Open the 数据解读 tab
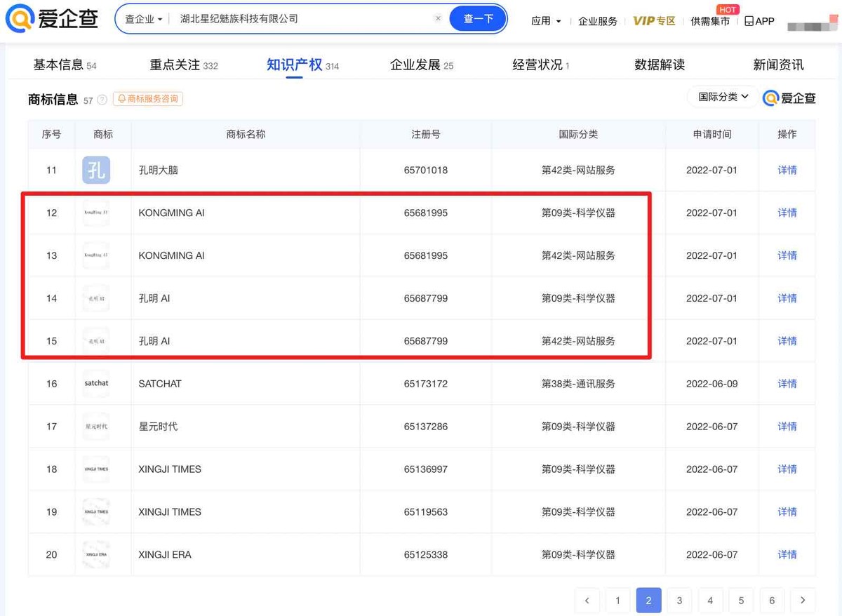Image resolution: width=842 pixels, height=616 pixels. coord(660,65)
